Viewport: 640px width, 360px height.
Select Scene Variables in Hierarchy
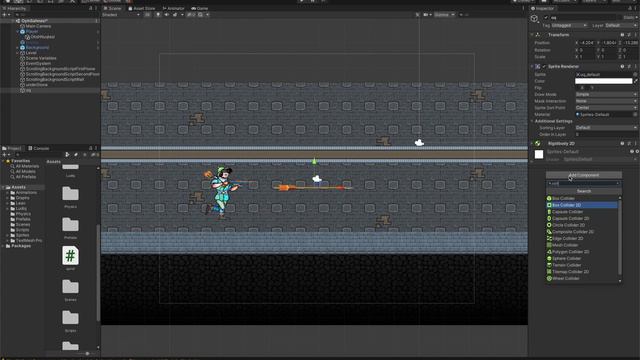coord(41,58)
